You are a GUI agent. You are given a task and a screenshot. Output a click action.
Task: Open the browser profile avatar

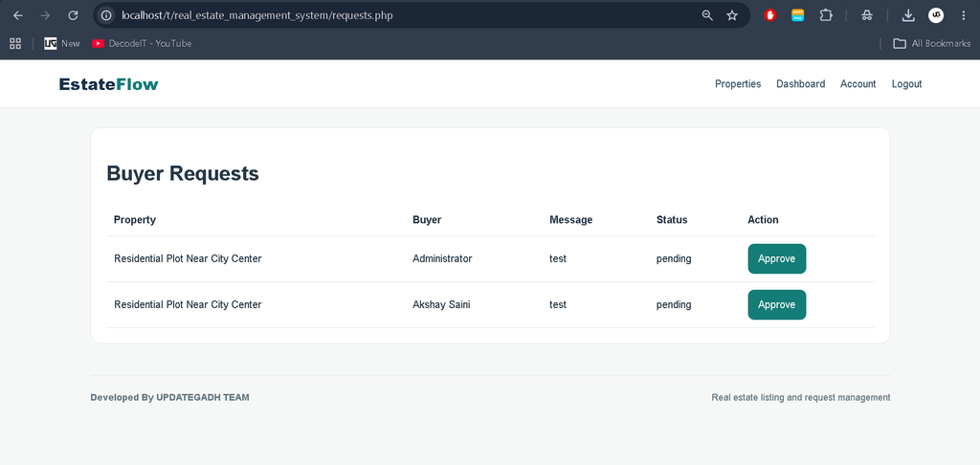pos(936,15)
